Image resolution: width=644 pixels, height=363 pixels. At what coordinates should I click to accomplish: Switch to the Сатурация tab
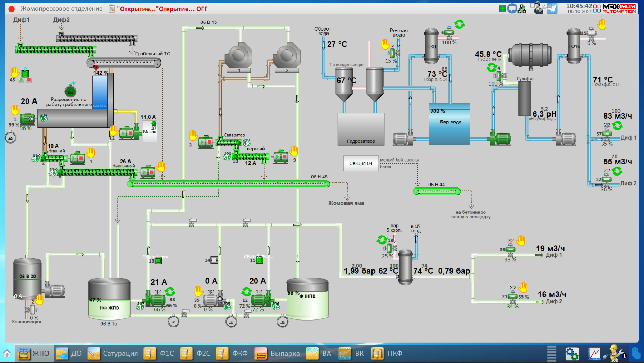tap(113, 353)
